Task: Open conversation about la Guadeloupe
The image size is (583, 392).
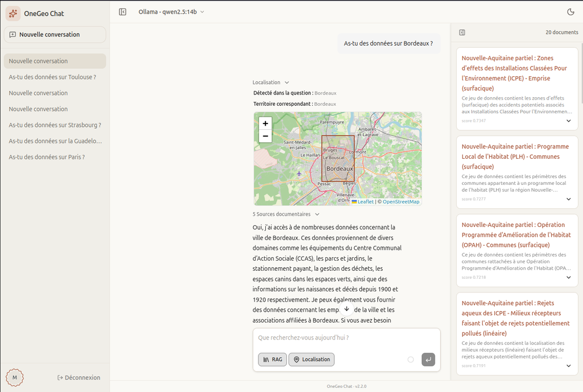Action: tap(55, 141)
